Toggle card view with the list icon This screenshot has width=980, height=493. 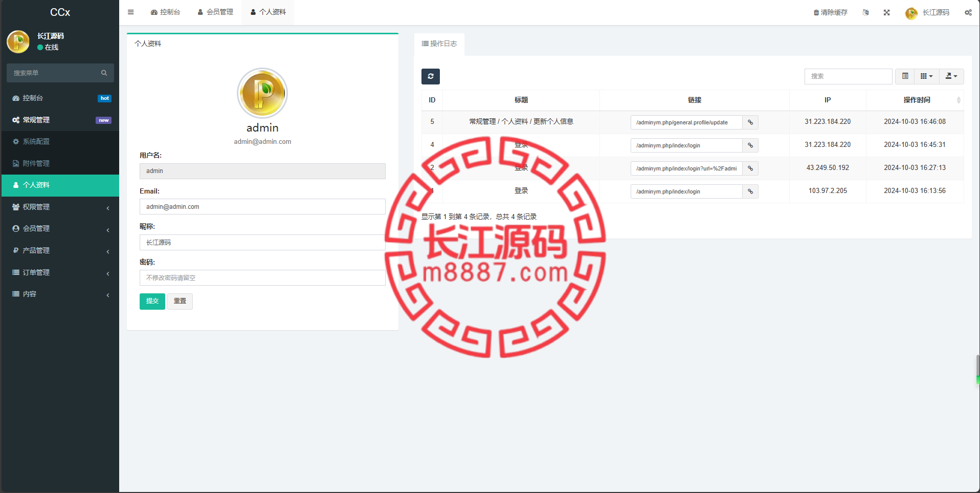pos(905,76)
